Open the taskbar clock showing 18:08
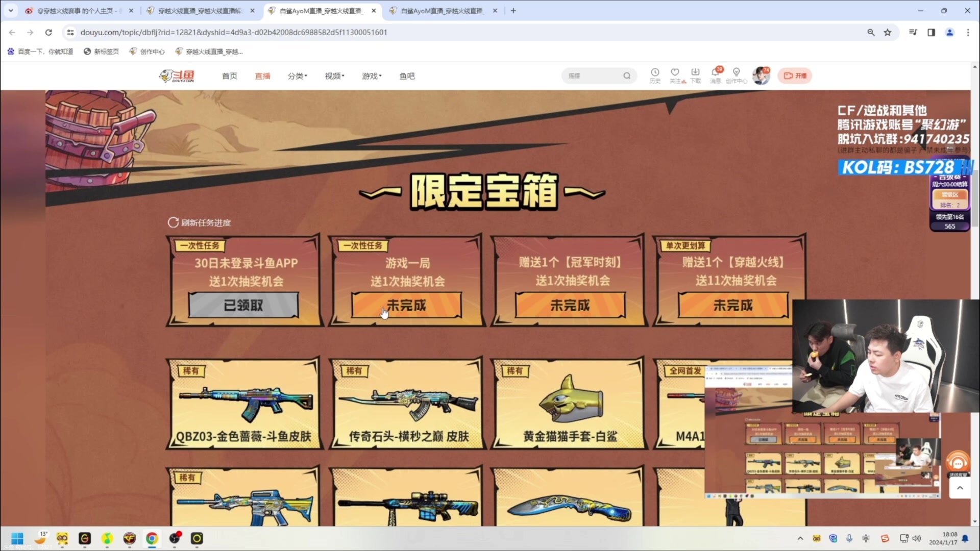The image size is (980, 551). point(943,538)
